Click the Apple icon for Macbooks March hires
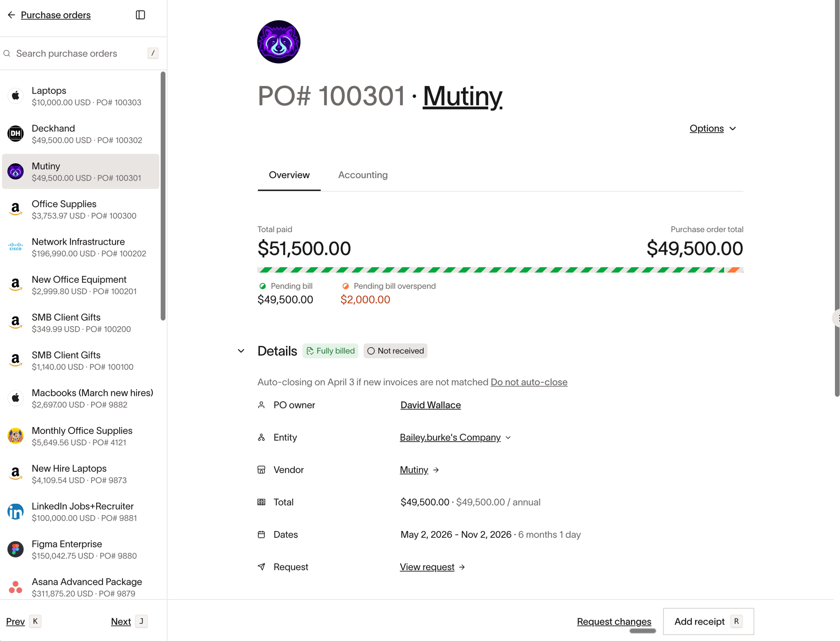The image size is (840, 641). pyautogui.click(x=16, y=398)
